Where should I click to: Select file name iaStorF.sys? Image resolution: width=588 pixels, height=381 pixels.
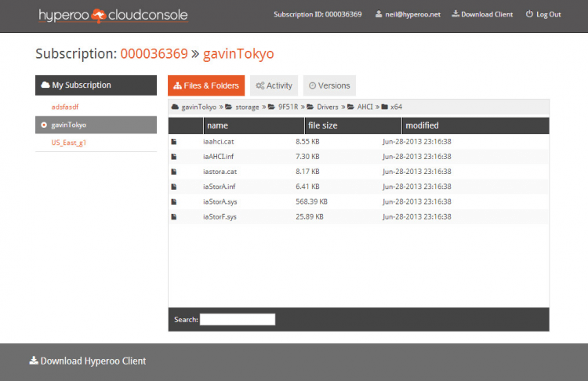tap(220, 216)
